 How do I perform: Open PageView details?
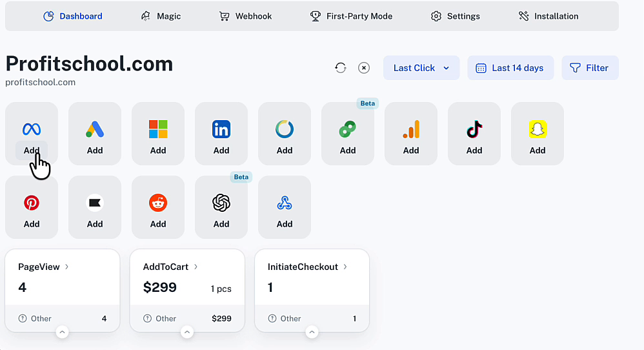point(43,267)
